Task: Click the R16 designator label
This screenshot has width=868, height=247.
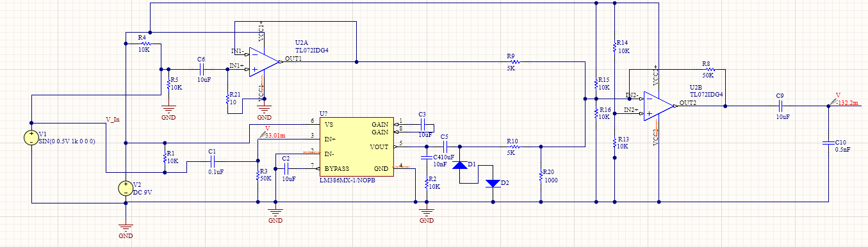Action: (x=605, y=110)
